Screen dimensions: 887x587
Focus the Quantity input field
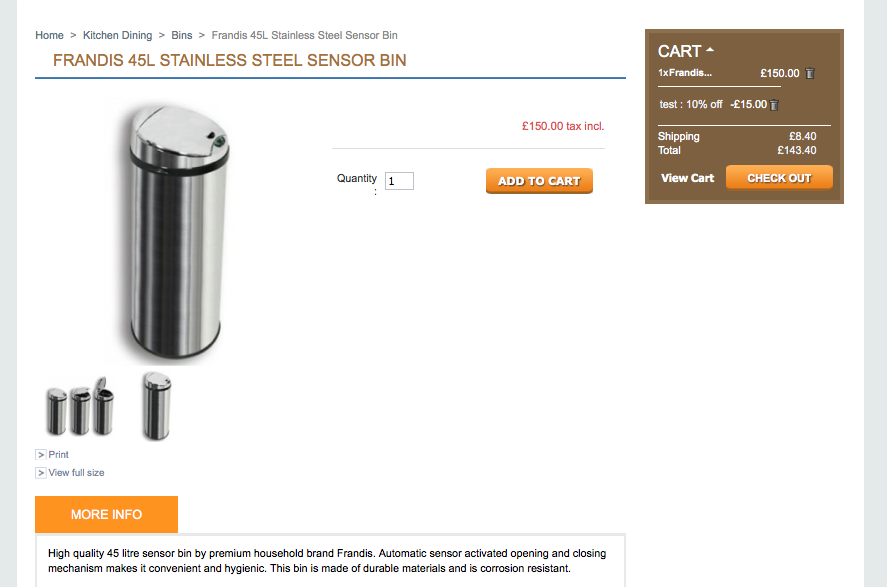(x=399, y=181)
